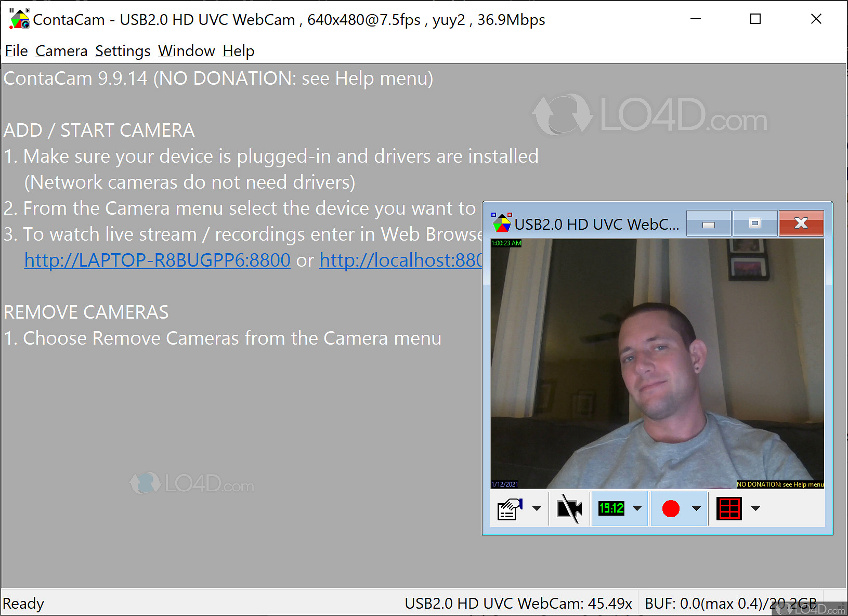
Task: Open the File menu
Action: pyautogui.click(x=16, y=51)
